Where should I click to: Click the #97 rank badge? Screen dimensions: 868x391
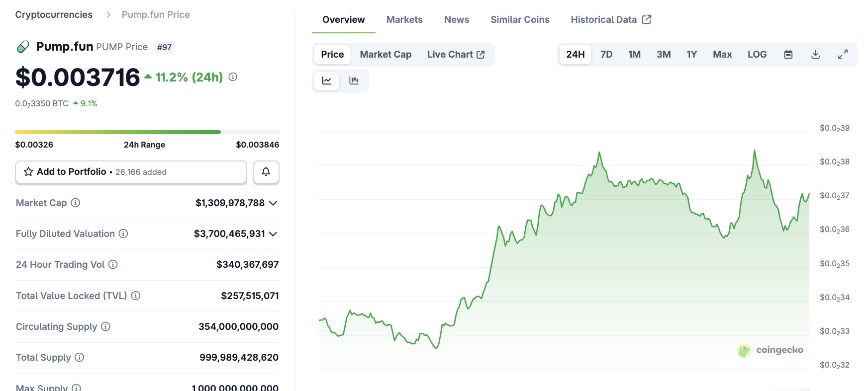click(164, 47)
